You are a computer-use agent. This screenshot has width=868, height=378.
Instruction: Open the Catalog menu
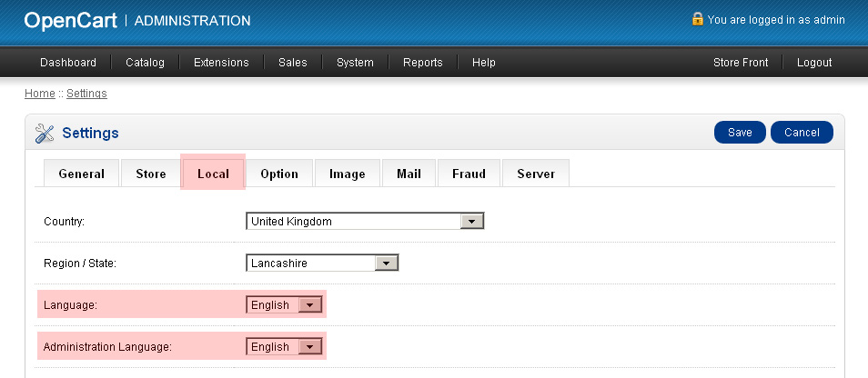pyautogui.click(x=145, y=63)
